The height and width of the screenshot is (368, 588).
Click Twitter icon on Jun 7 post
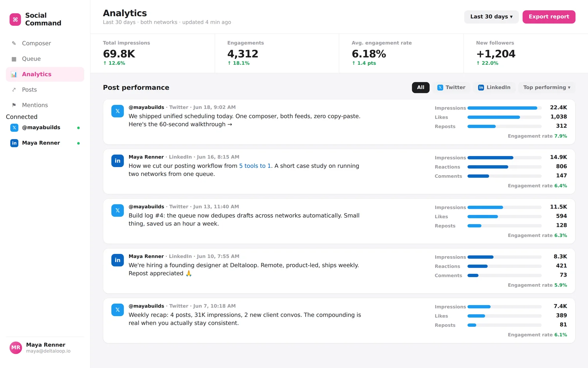click(118, 310)
